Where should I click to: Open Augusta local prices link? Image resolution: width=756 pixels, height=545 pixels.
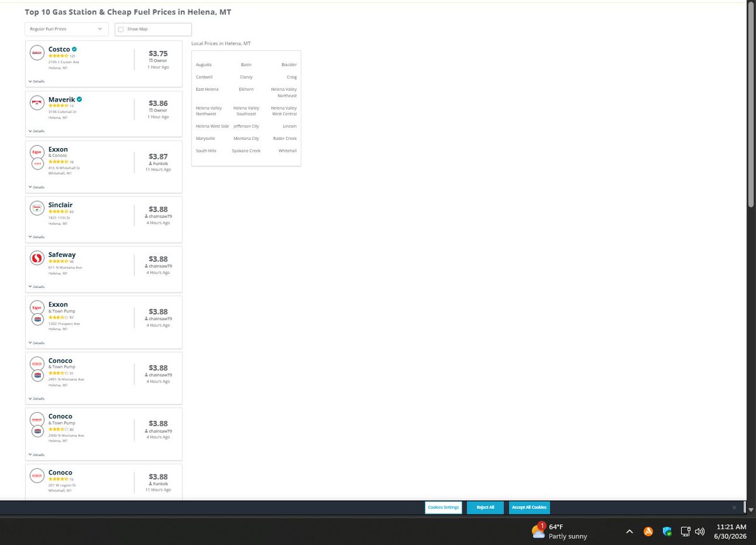(203, 65)
